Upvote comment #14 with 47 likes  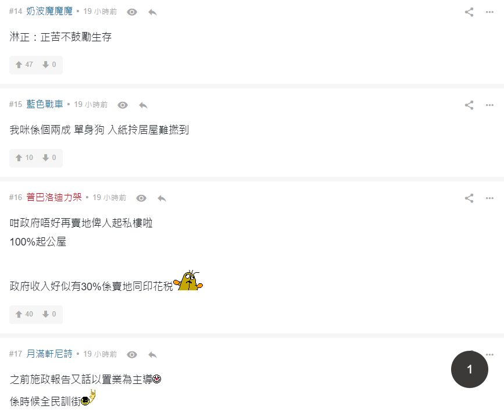19,65
